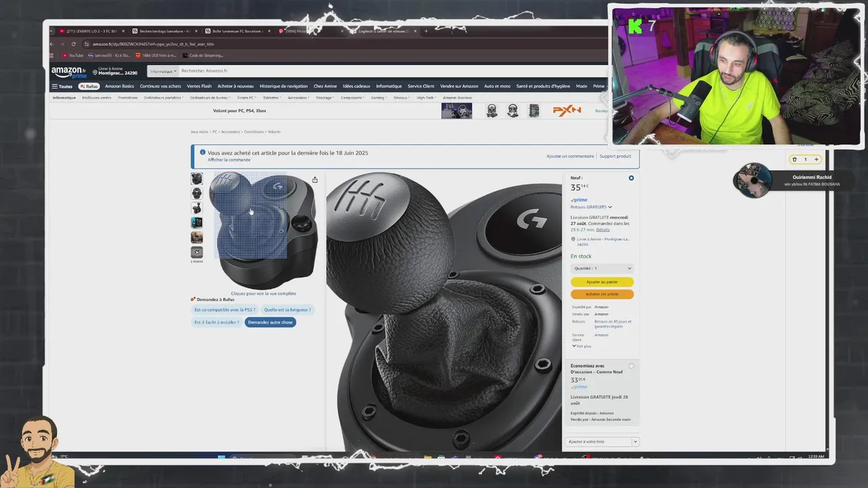Click Cliquez pour voir la vue complète
Image resolution: width=868 pixels, height=488 pixels.
263,293
